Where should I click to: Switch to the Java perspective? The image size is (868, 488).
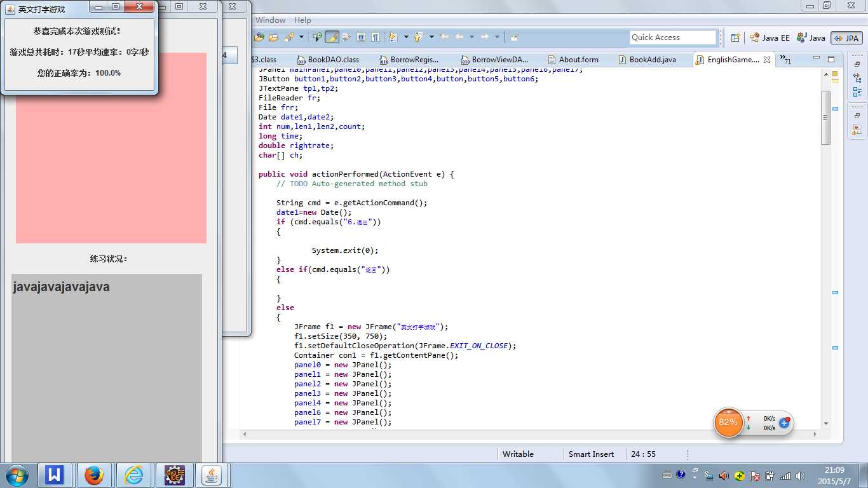click(x=811, y=37)
